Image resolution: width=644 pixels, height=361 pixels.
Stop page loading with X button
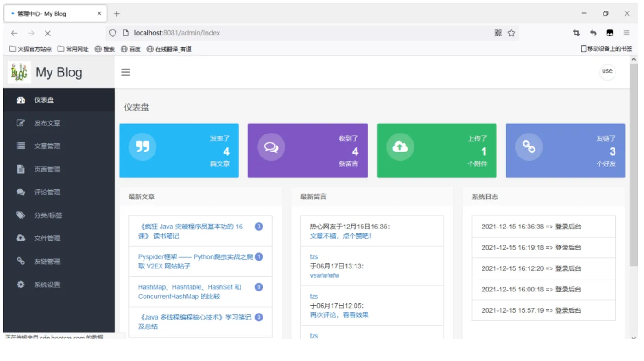click(47, 33)
